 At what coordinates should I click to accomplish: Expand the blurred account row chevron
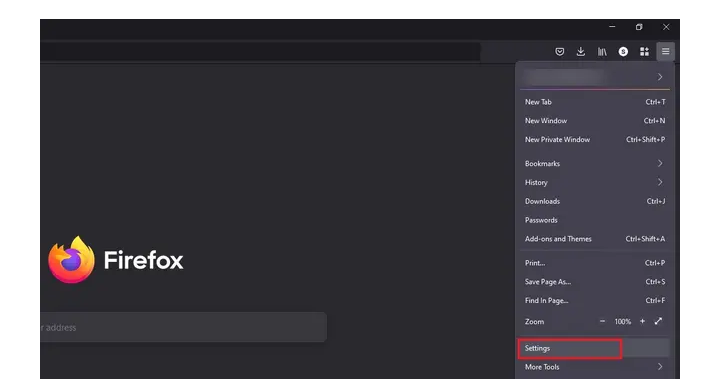(x=660, y=77)
